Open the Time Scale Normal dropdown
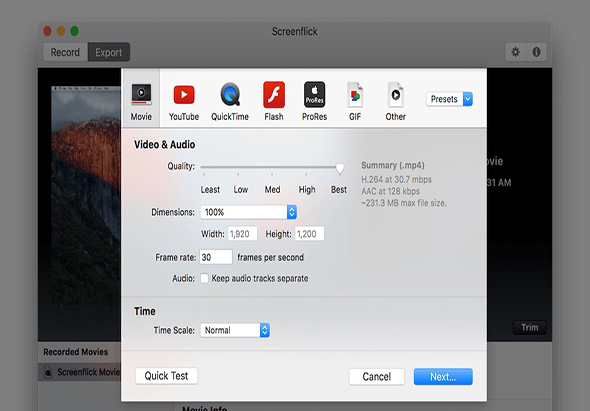Image resolution: width=590 pixels, height=411 pixels. [235, 330]
